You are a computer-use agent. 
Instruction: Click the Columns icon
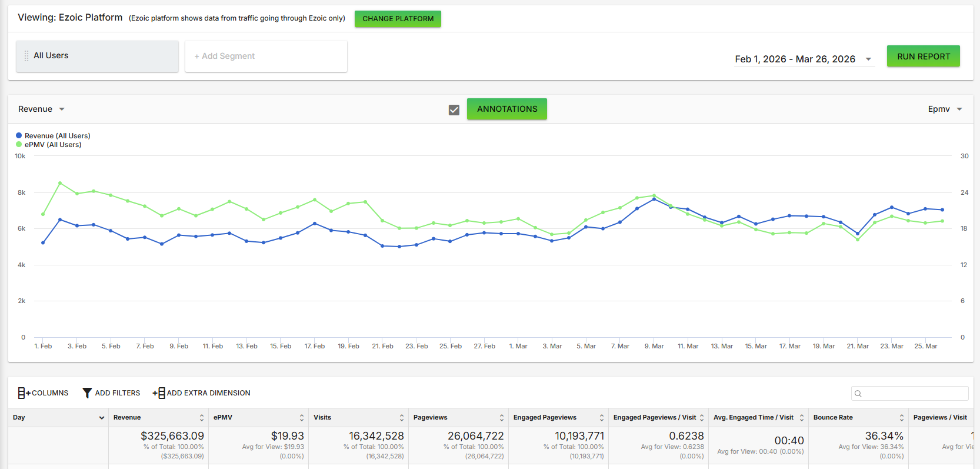click(24, 393)
